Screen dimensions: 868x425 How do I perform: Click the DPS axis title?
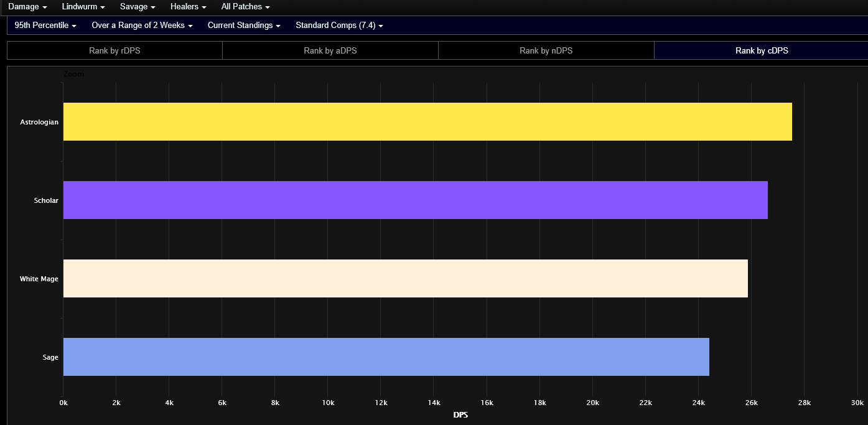click(460, 415)
